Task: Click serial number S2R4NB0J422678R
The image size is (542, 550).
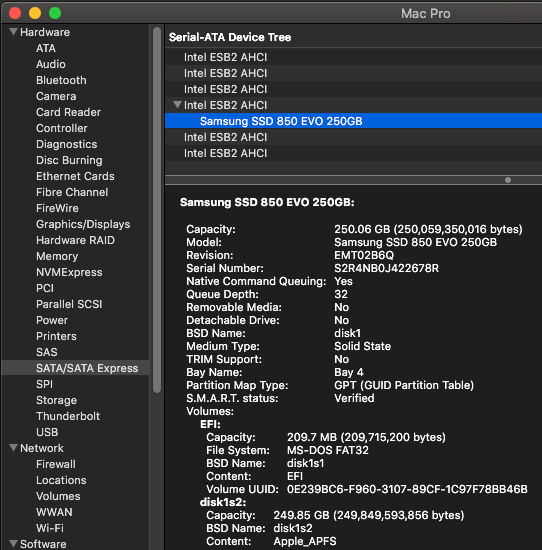Action: click(386, 268)
